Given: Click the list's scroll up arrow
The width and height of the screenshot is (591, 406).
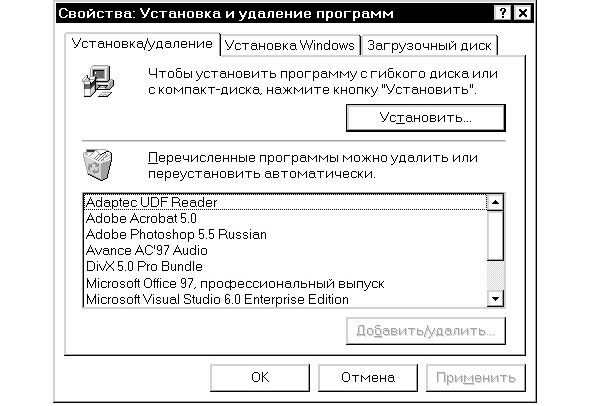Looking at the screenshot, I should point(495,203).
